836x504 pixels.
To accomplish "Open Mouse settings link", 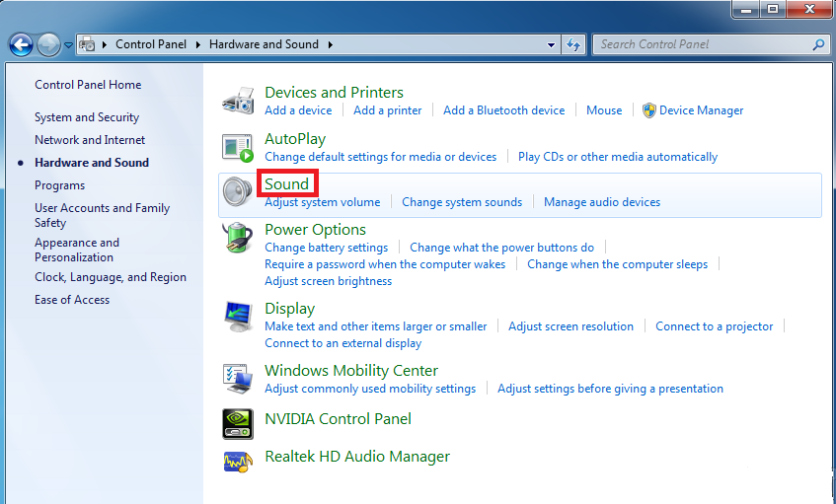I will 604,110.
